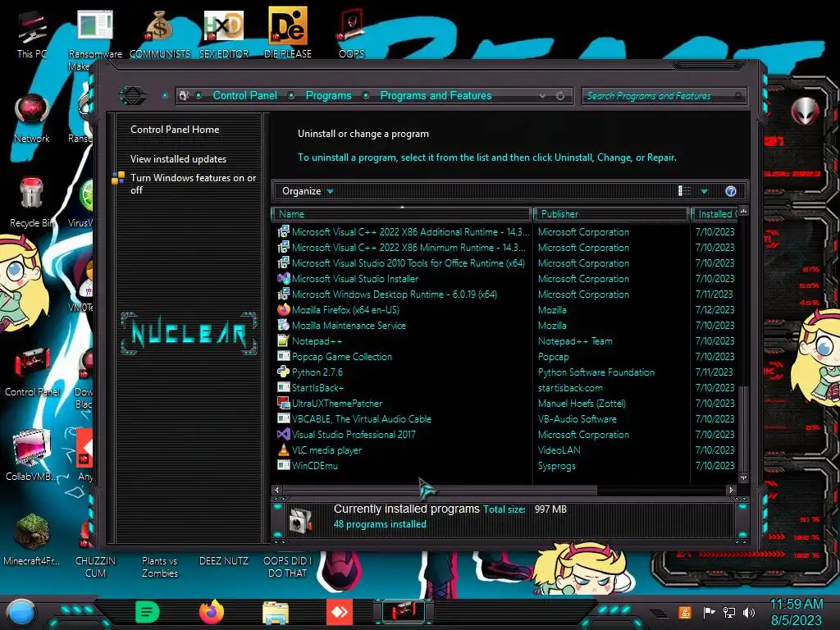Click VideoLAN publisher cell
Viewport: 840px width, 630px height.
point(559,450)
